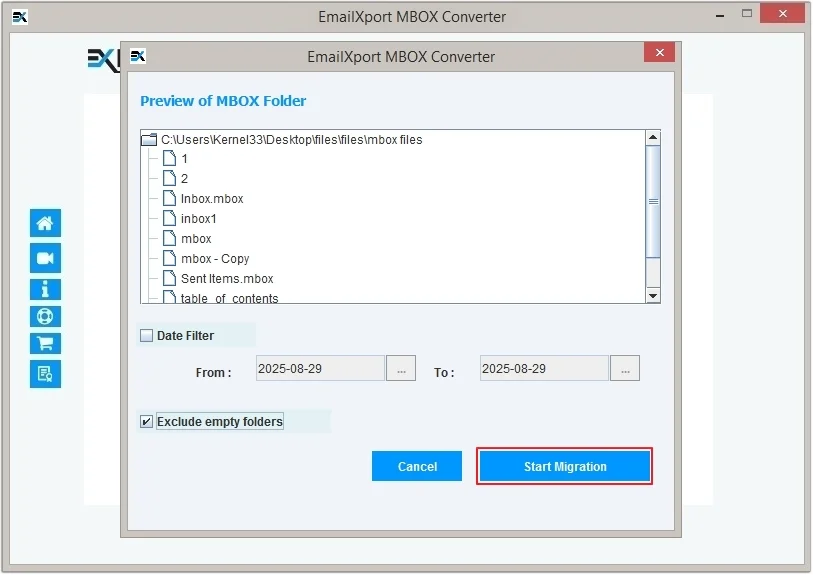Open the Home sidebar icon
Screen dimensions: 813x575
click(45, 223)
